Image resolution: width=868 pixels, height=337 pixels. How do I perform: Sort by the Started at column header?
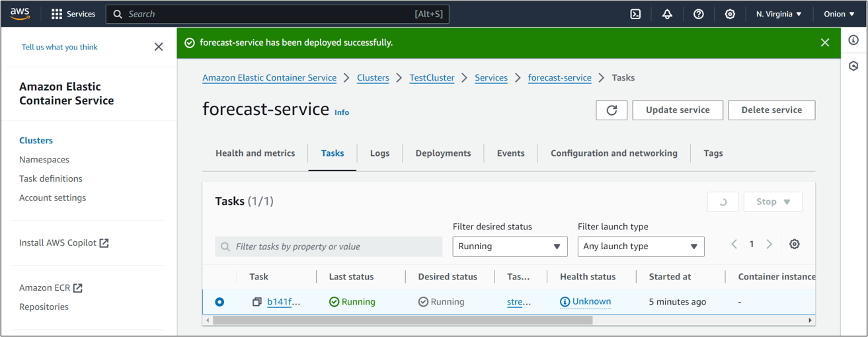670,277
